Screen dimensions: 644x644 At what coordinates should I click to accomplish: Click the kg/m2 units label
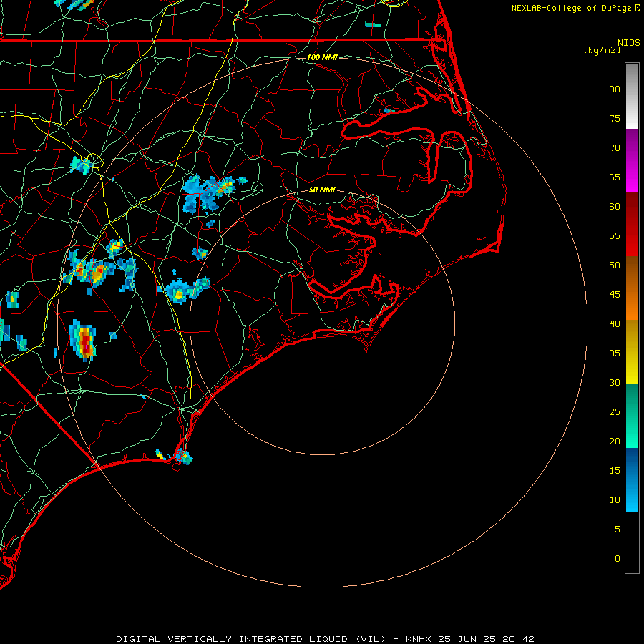(602, 50)
